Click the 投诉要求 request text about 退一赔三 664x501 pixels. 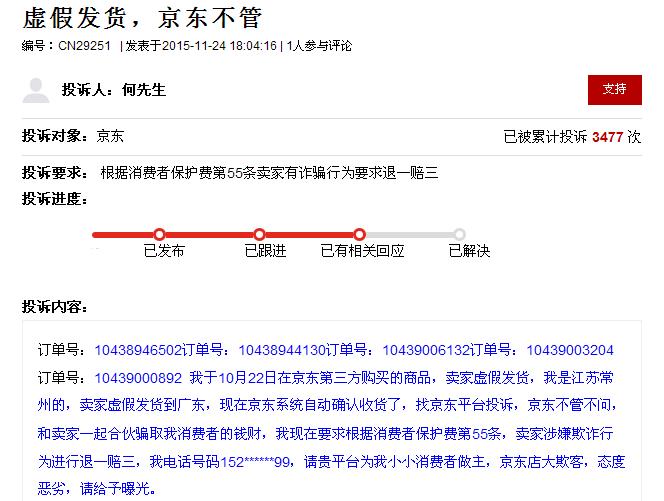pyautogui.click(x=269, y=173)
